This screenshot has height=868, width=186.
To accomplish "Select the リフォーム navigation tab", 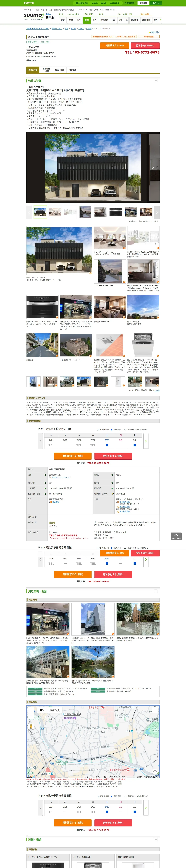I will [123, 20].
